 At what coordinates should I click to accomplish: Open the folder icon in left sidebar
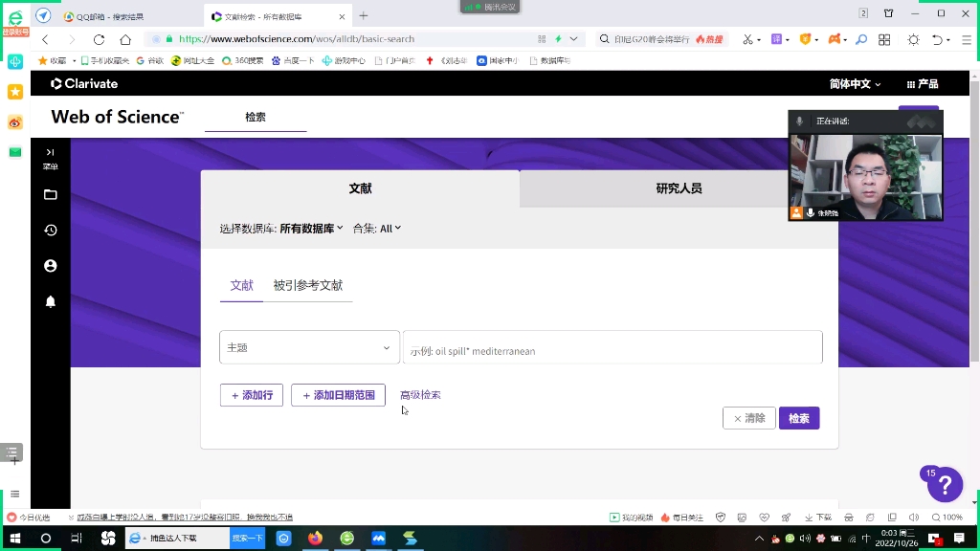tap(50, 194)
